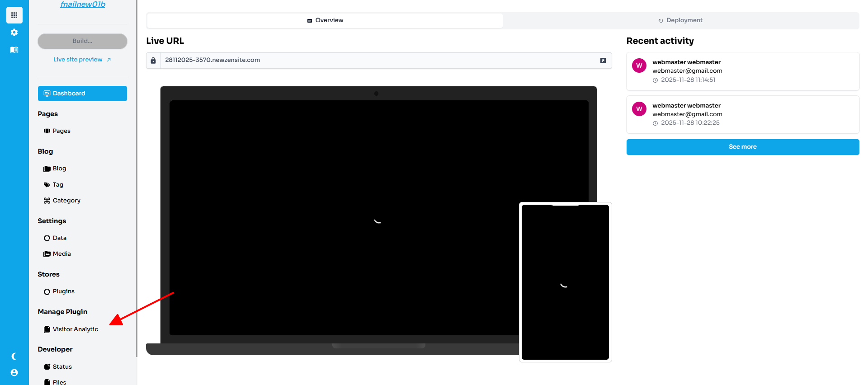Image resolution: width=868 pixels, height=385 pixels.
Task: Open Visitor Analytic plugin page
Action: coord(75,329)
